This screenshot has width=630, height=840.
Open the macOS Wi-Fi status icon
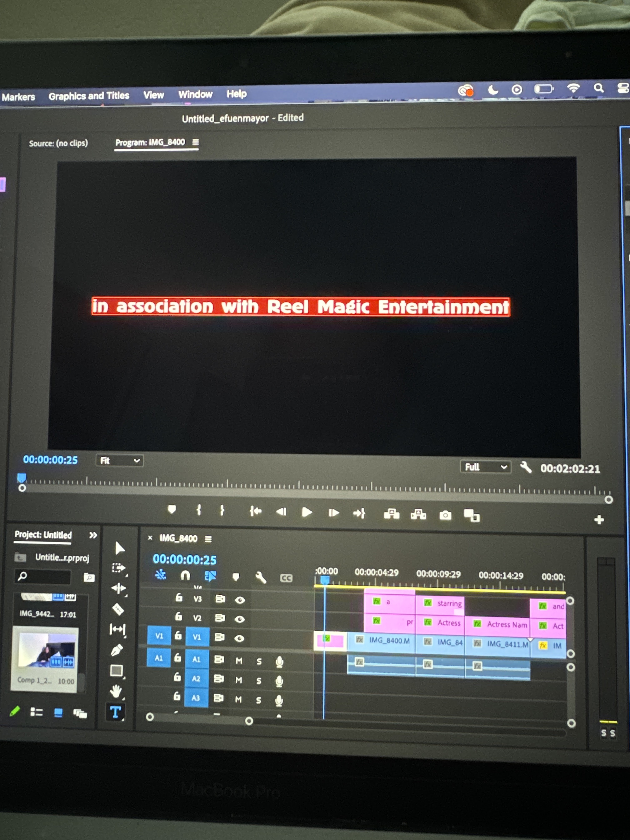click(x=573, y=89)
